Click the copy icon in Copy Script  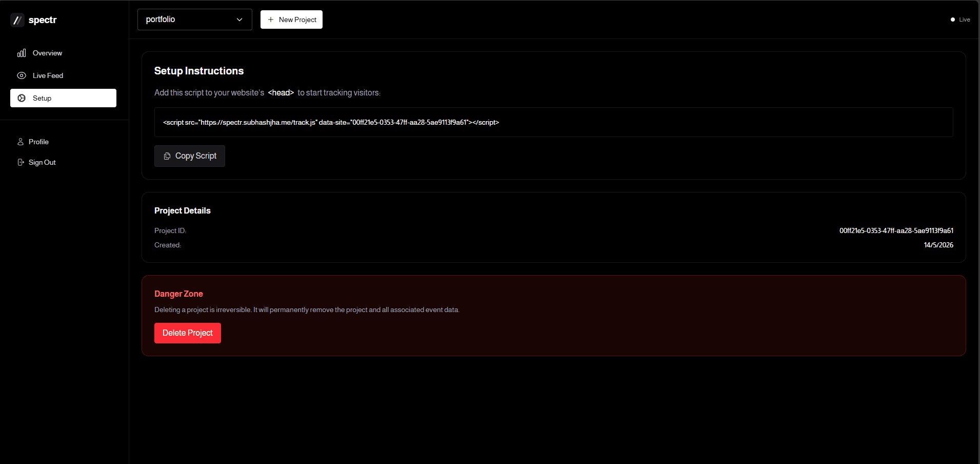[x=167, y=156]
